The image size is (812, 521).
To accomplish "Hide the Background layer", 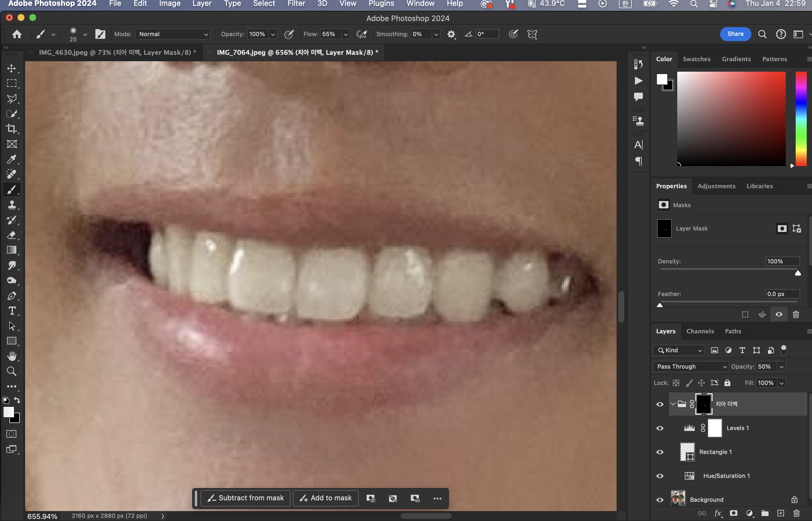I will (660, 500).
